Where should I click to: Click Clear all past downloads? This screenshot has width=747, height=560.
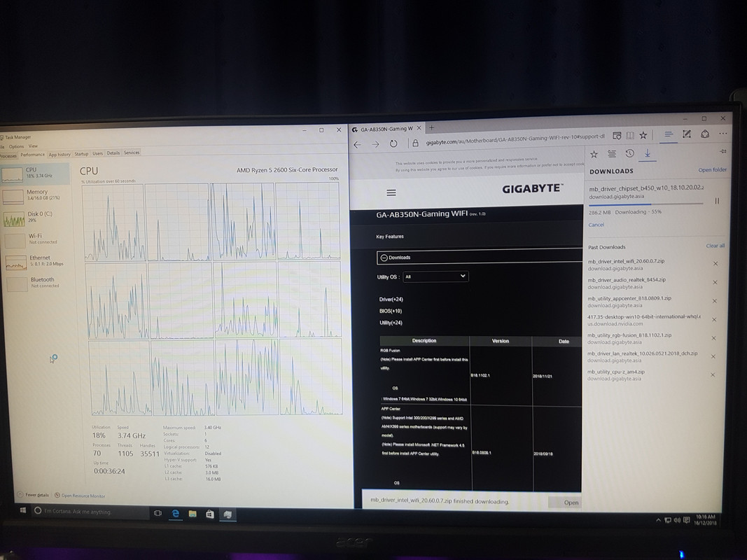[715, 246]
